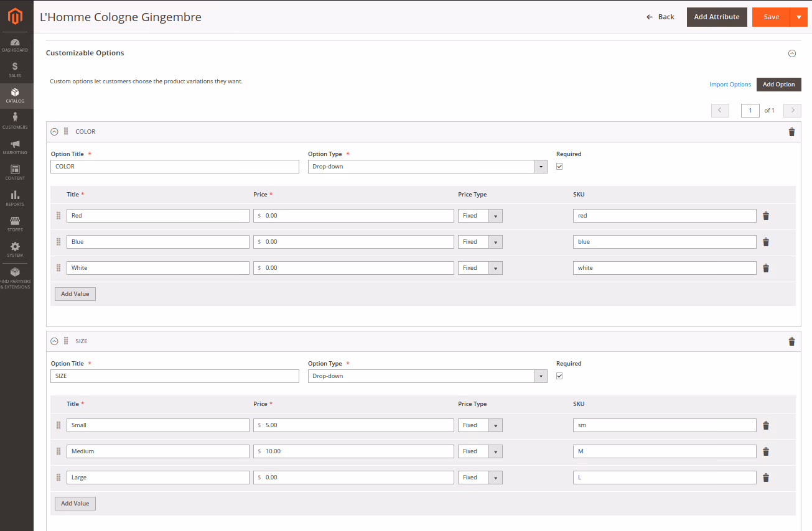The height and width of the screenshot is (531, 812).
Task: Edit the White price field
Action: (x=353, y=268)
